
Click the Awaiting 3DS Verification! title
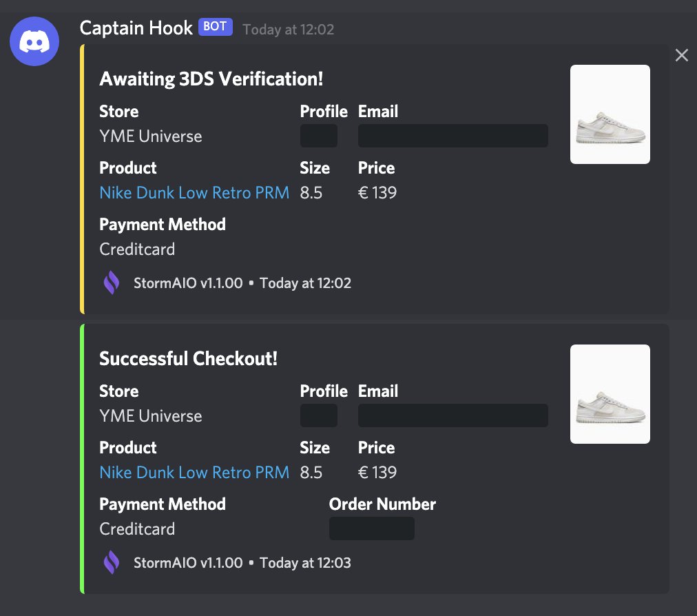click(x=211, y=79)
